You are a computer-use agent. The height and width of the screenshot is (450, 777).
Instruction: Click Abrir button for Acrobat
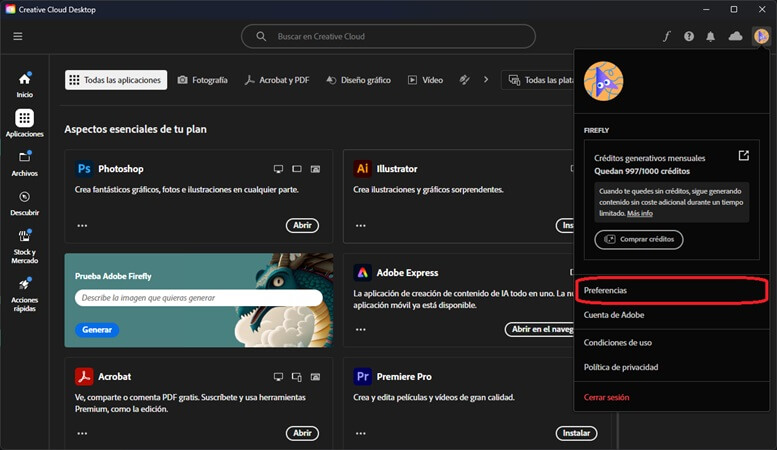click(302, 433)
